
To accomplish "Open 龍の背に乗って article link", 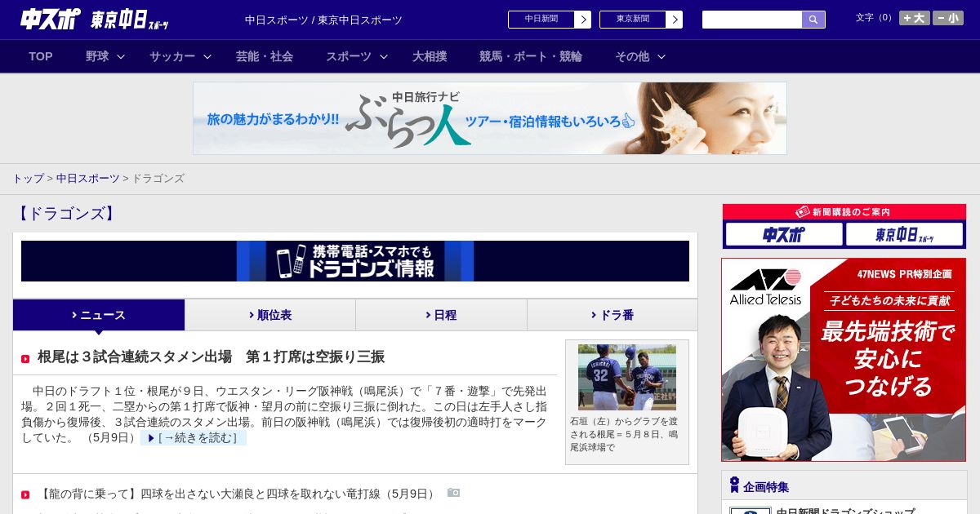I will (x=238, y=494).
